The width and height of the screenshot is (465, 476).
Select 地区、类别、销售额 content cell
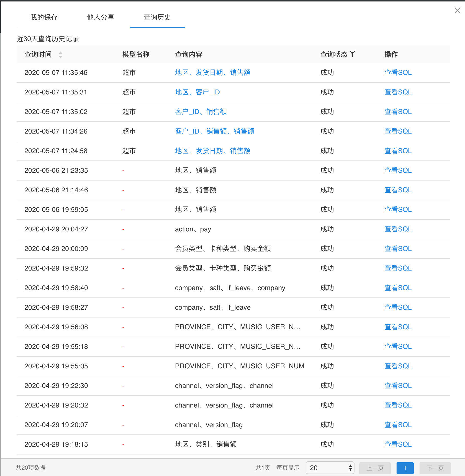[206, 444]
